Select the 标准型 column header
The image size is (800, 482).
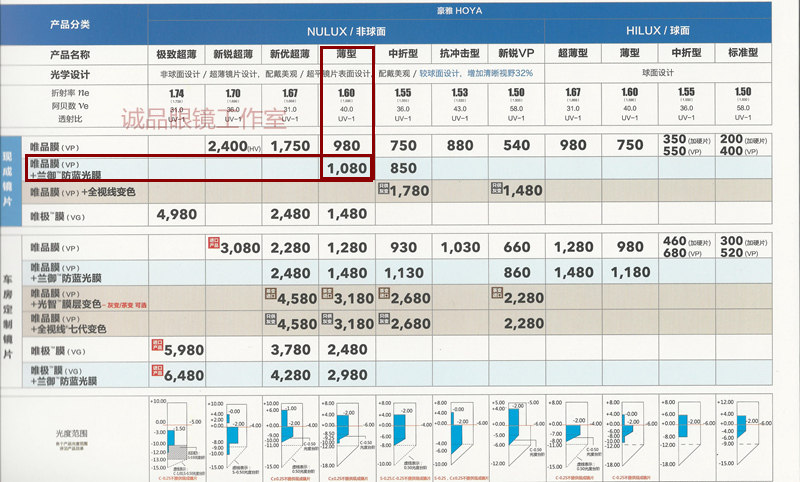click(743, 53)
